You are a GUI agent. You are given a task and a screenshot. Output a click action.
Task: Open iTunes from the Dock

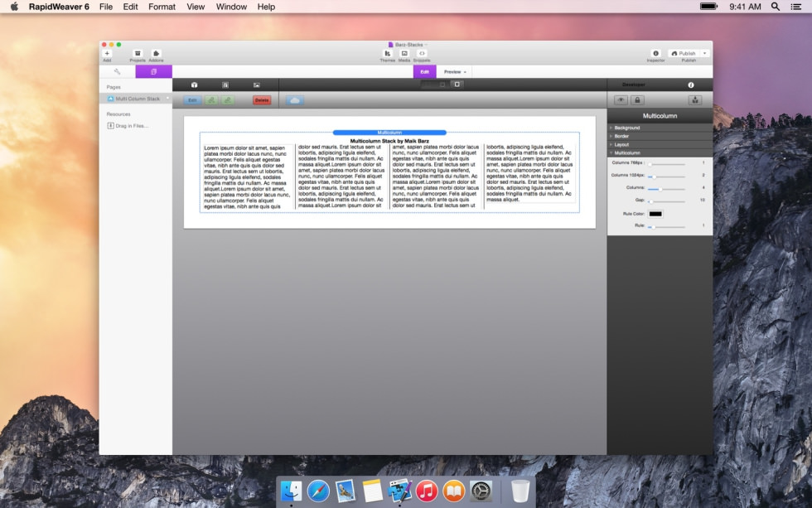tap(427, 491)
